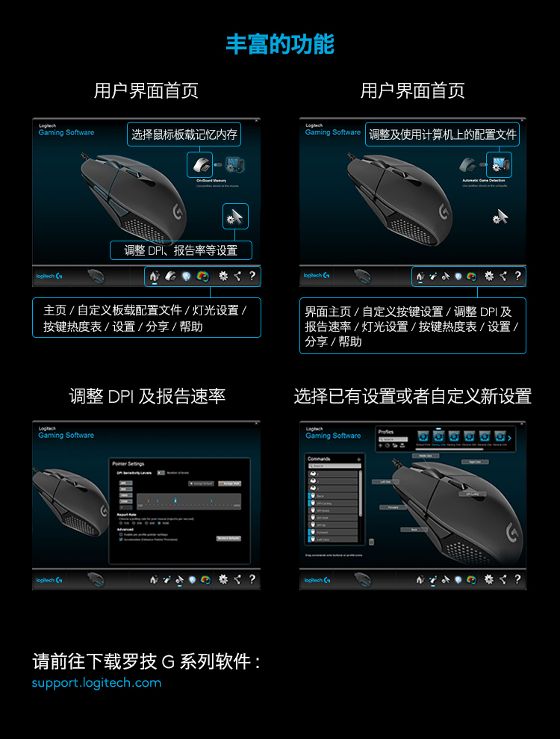The height and width of the screenshot is (739, 560).
Task: Select mouse device thumbnail in On-Board Memory window
Action: [96, 276]
